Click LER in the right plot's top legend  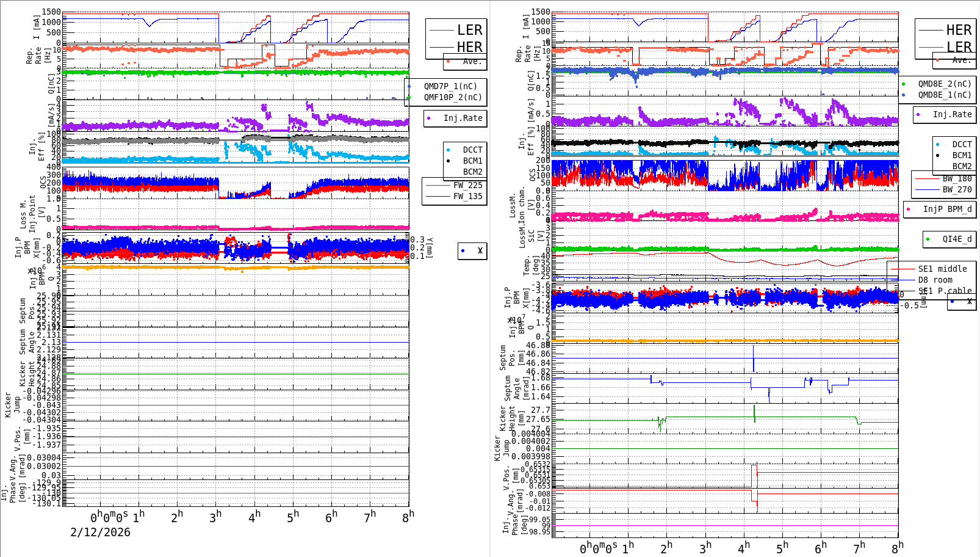click(959, 47)
